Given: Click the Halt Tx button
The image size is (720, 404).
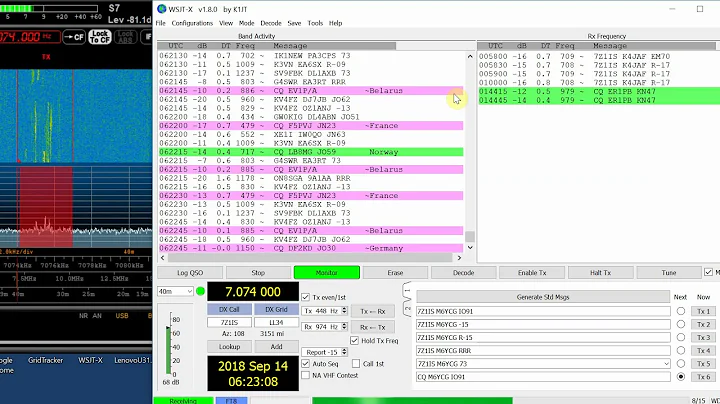Looking at the screenshot, I should [600, 273].
